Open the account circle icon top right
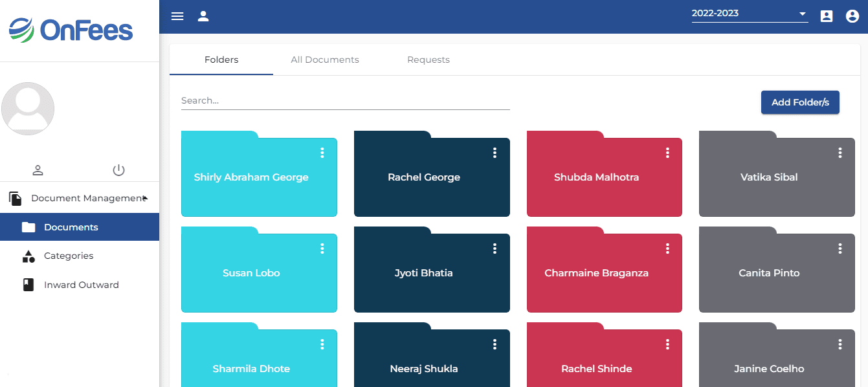The width and height of the screenshot is (868, 387). 852,16
